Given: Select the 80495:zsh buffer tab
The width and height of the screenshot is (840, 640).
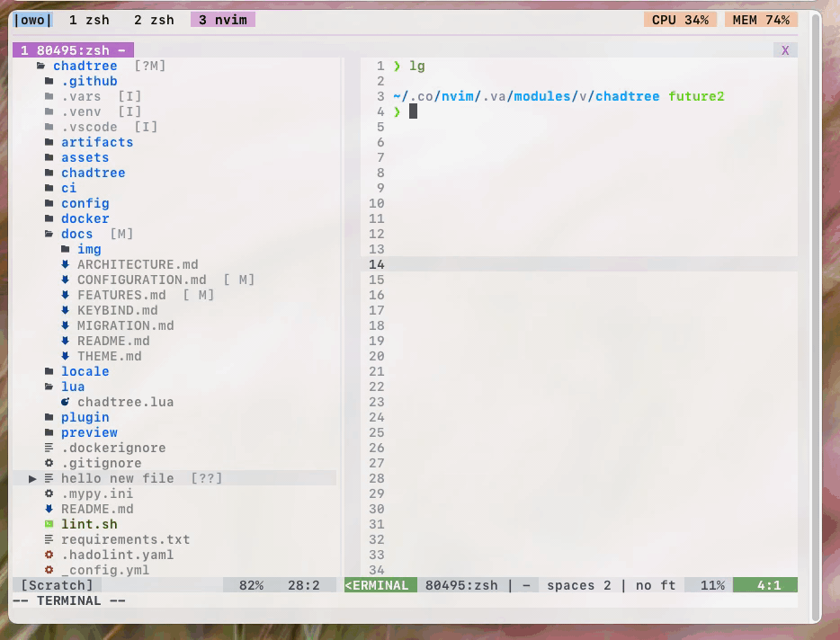Looking at the screenshot, I should click(x=74, y=50).
